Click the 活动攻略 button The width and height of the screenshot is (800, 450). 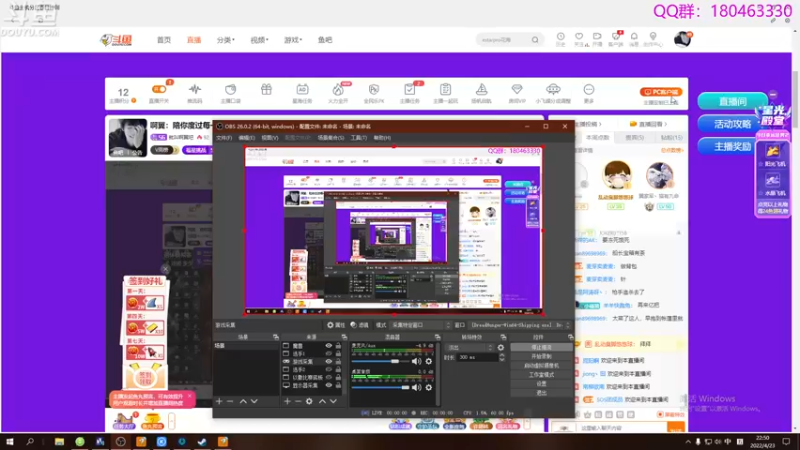(733, 124)
